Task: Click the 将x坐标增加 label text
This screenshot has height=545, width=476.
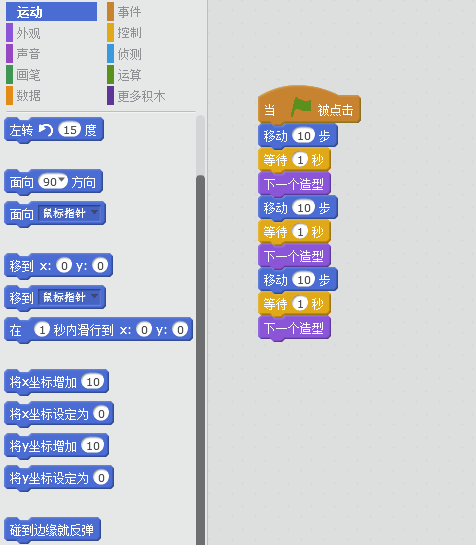Action: point(43,382)
